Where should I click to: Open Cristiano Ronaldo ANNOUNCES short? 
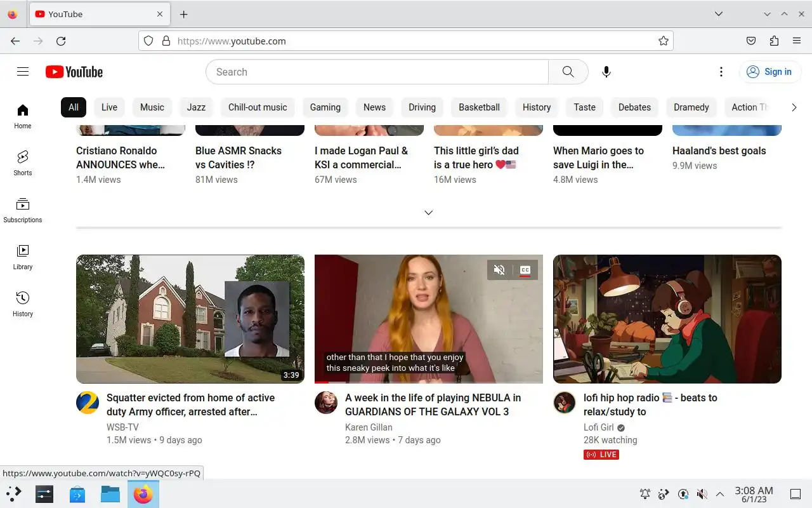[x=121, y=157]
